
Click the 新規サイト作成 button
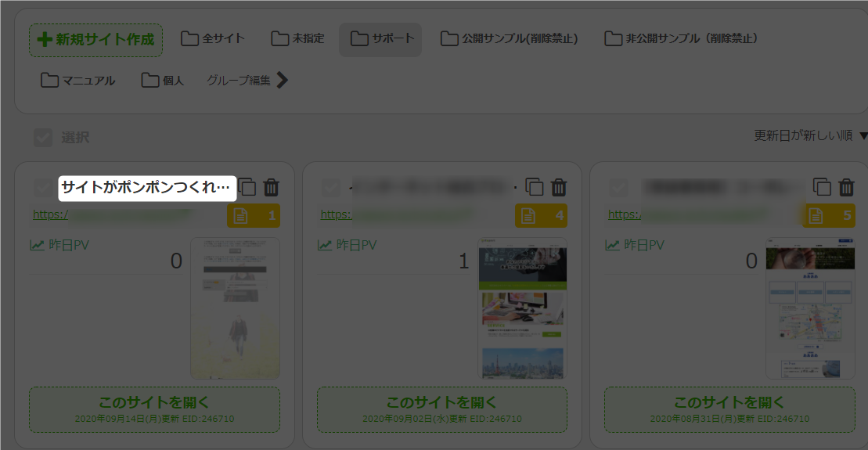click(x=95, y=40)
